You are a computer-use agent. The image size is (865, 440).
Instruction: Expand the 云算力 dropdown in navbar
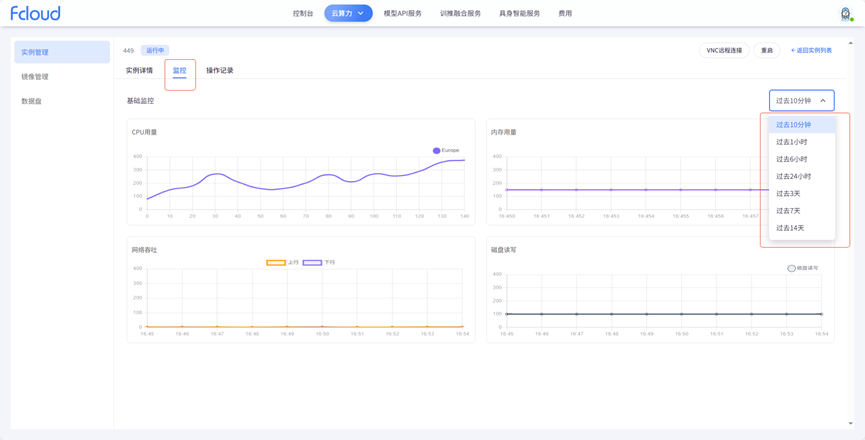pos(348,13)
